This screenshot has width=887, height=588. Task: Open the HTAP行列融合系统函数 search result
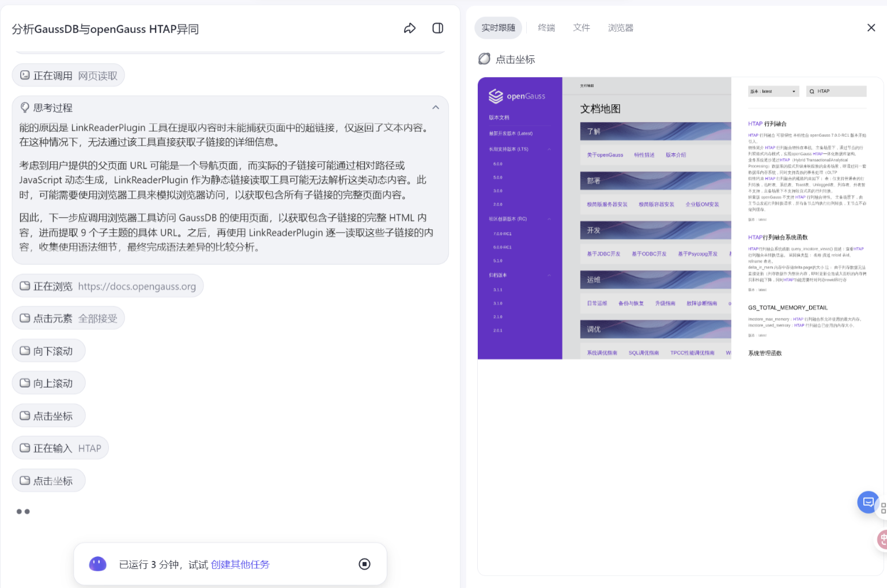[778, 237]
